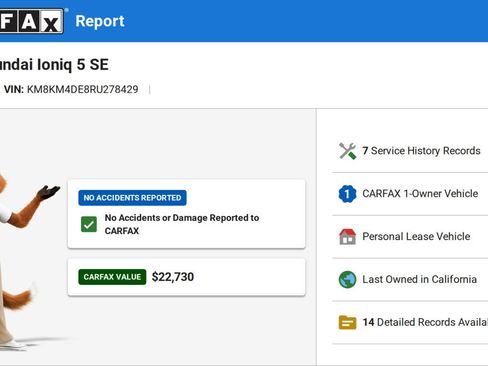Click the blue 1-Owner badge icon
488x366 pixels.
(347, 194)
